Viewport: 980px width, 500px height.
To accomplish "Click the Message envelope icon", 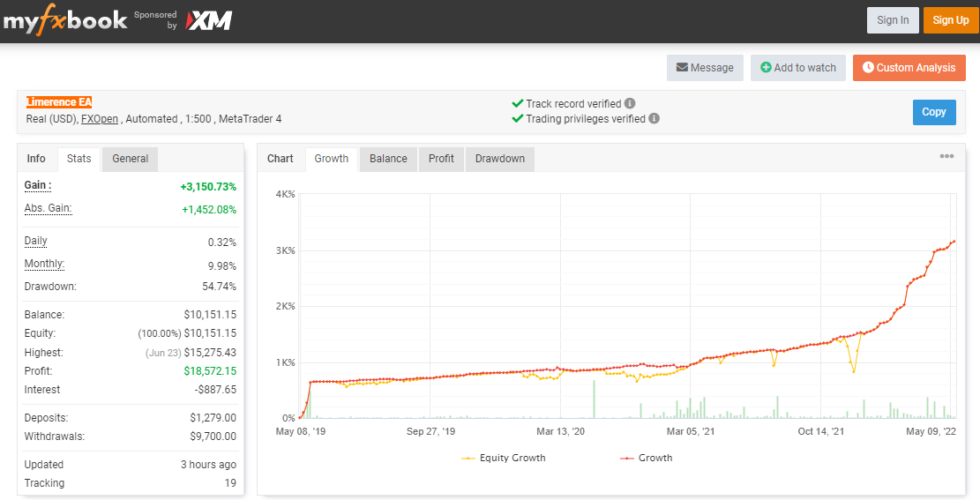I will pos(682,68).
